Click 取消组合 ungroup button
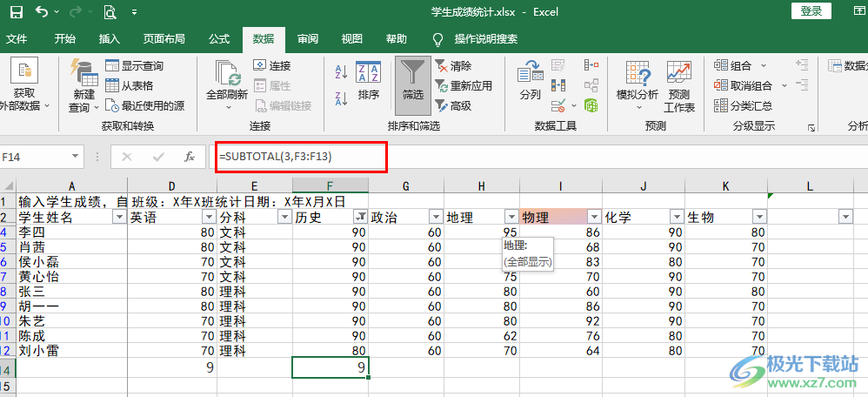868x397 pixels. click(743, 86)
